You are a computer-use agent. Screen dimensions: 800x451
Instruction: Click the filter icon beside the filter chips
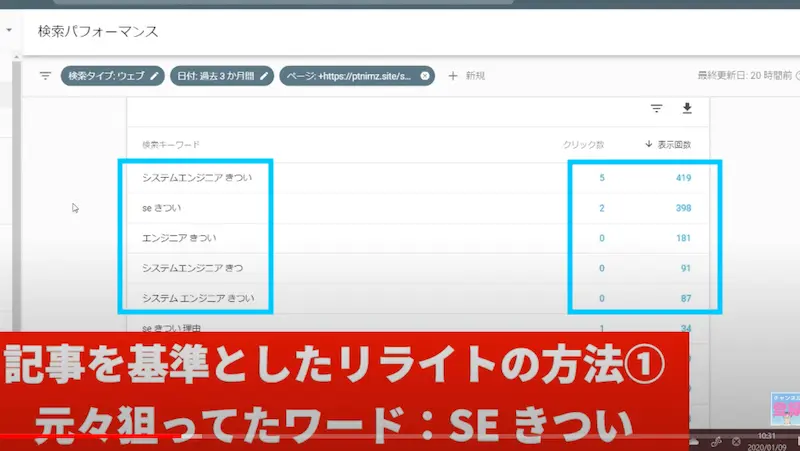(45, 76)
